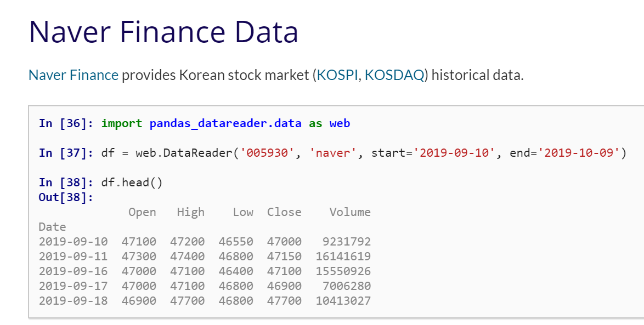This screenshot has height=325, width=644.
Task: Click the '005930' ticker string
Action: pos(267,153)
